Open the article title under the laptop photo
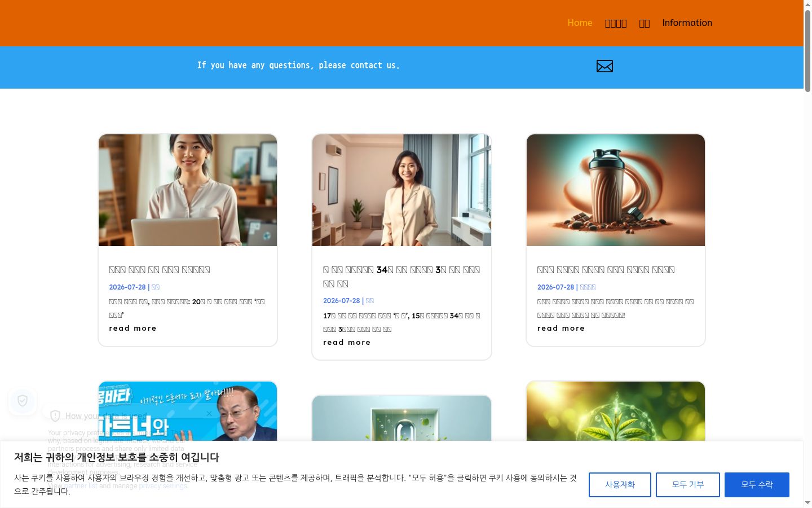Image resolution: width=812 pixels, height=508 pixels. click(x=160, y=270)
